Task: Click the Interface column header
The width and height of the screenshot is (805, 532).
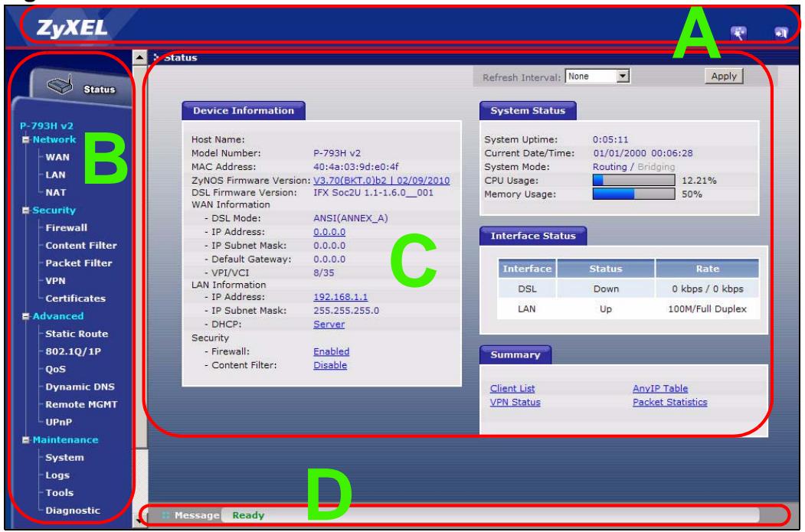Action: pos(527,269)
